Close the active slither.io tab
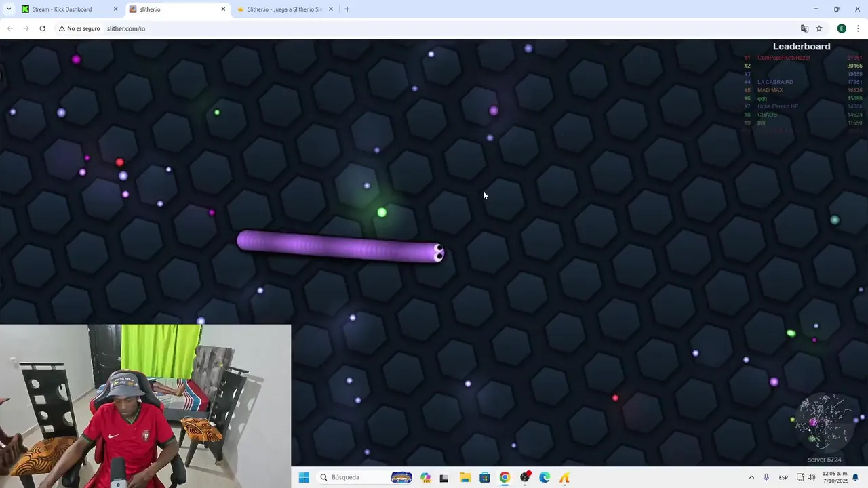Screen dimensions: 868x488 point(223,9)
